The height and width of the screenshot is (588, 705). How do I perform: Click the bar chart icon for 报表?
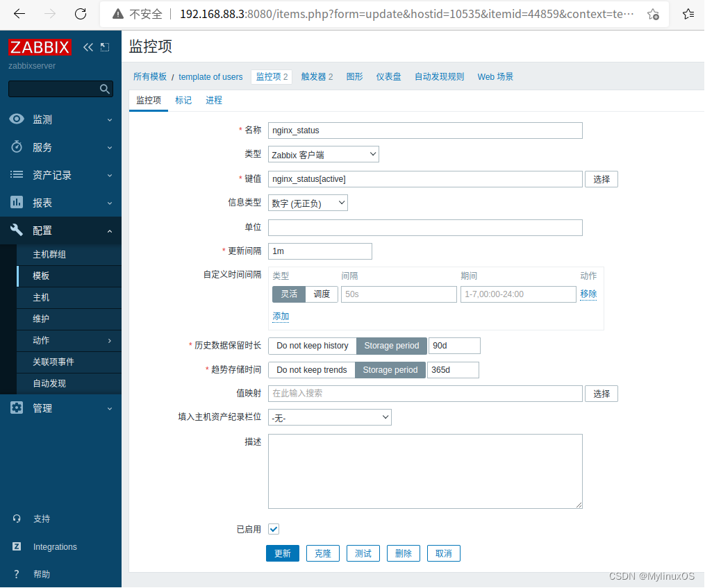click(17, 202)
